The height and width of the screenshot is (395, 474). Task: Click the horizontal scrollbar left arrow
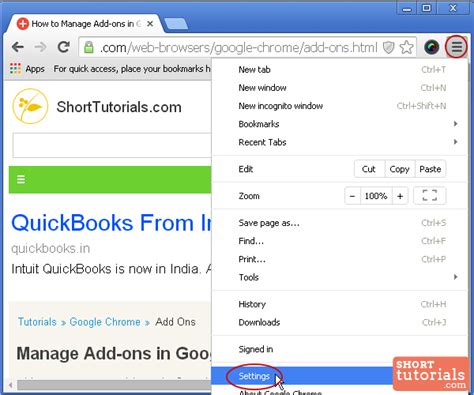(11, 385)
